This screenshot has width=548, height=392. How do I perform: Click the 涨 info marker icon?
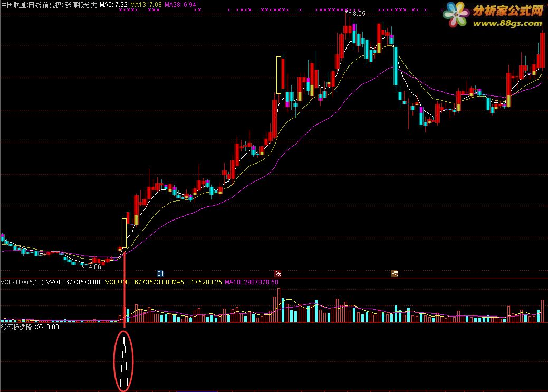[277, 273]
